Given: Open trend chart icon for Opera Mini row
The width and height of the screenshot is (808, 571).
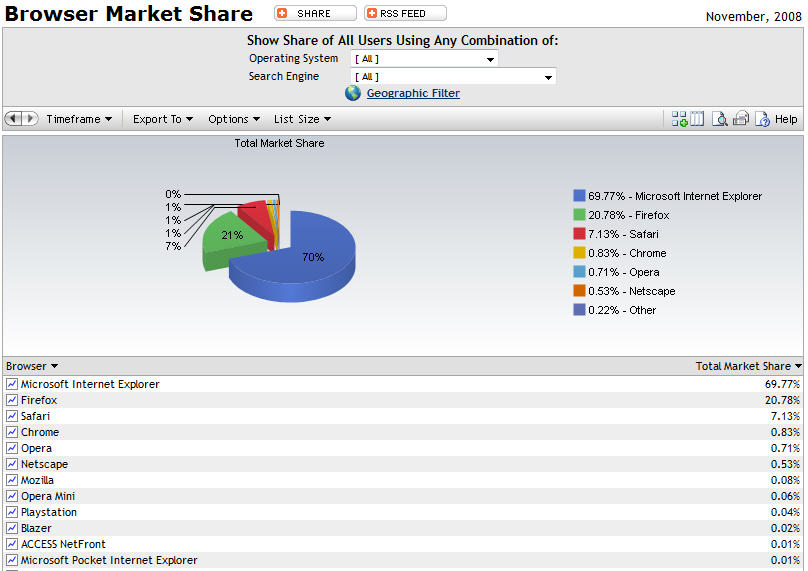Looking at the screenshot, I should (x=12, y=496).
